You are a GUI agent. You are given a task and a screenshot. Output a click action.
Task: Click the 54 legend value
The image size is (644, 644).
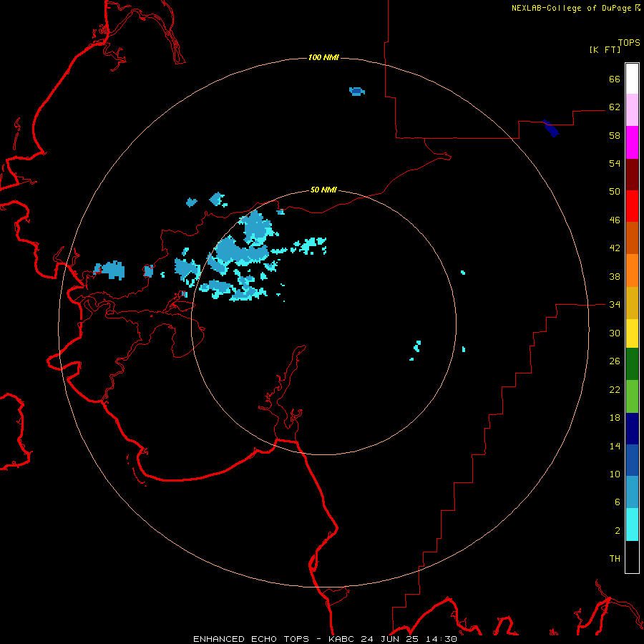(615, 163)
